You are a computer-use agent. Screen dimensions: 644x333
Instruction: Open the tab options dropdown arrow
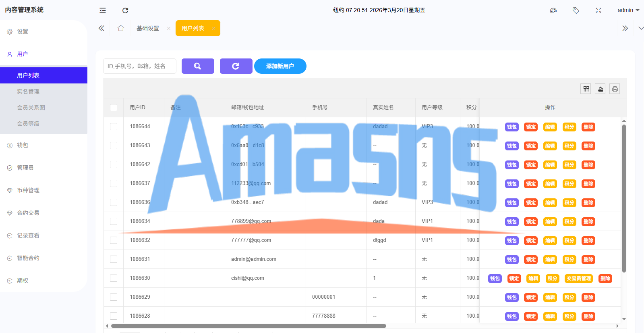tap(641, 28)
